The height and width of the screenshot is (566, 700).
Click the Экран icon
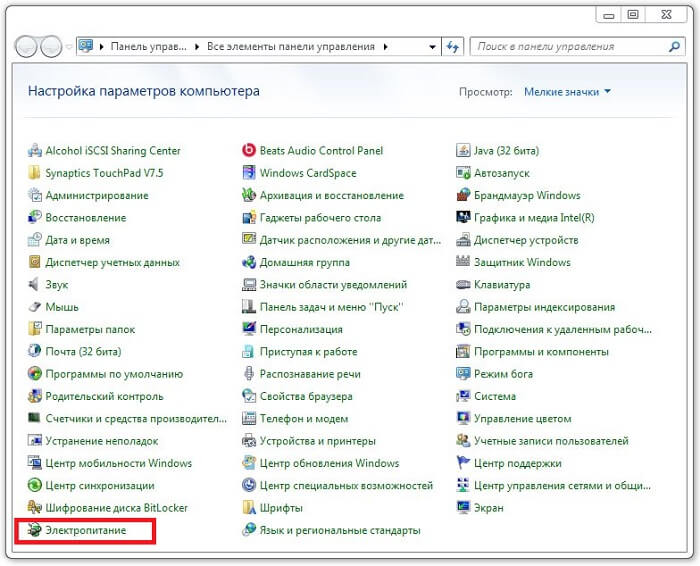coord(463,508)
